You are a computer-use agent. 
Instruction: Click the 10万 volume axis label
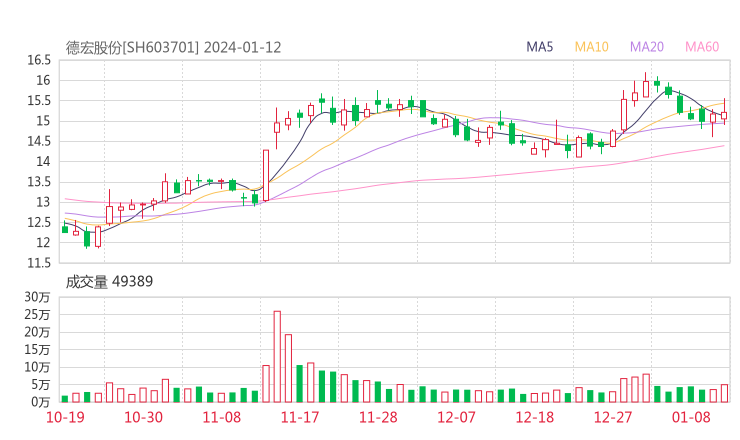[x=37, y=367]
